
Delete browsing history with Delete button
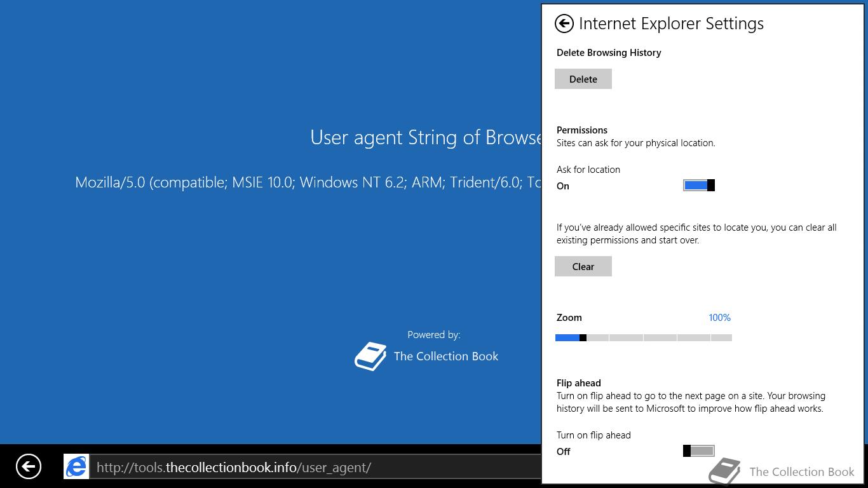tap(583, 79)
